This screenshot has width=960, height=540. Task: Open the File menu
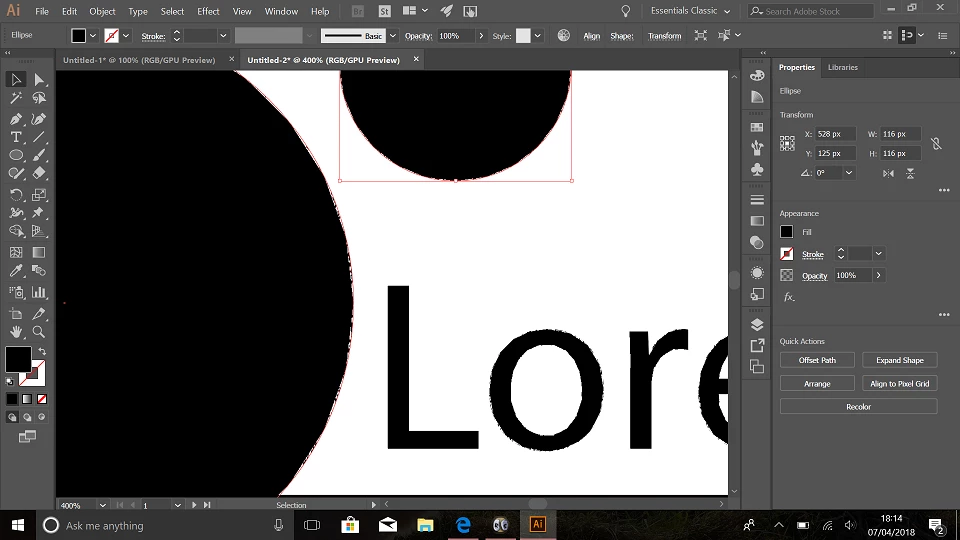coord(42,11)
